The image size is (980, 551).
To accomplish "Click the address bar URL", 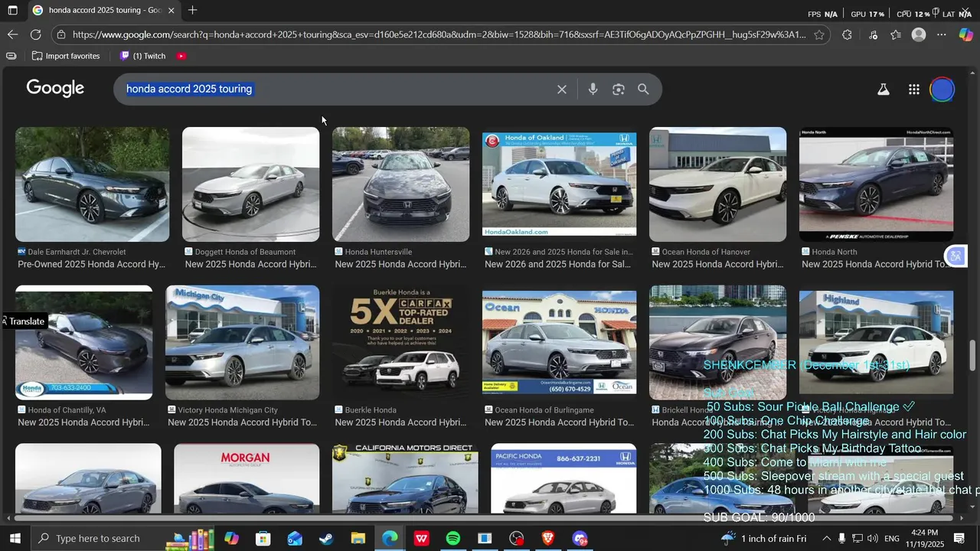I will (439, 34).
